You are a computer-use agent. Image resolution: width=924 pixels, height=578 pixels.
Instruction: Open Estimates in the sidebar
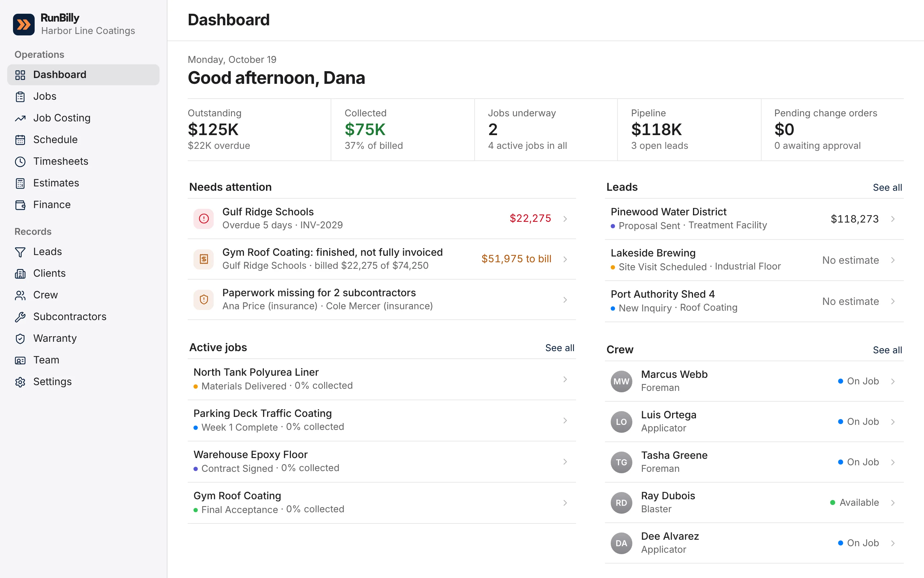(83, 183)
